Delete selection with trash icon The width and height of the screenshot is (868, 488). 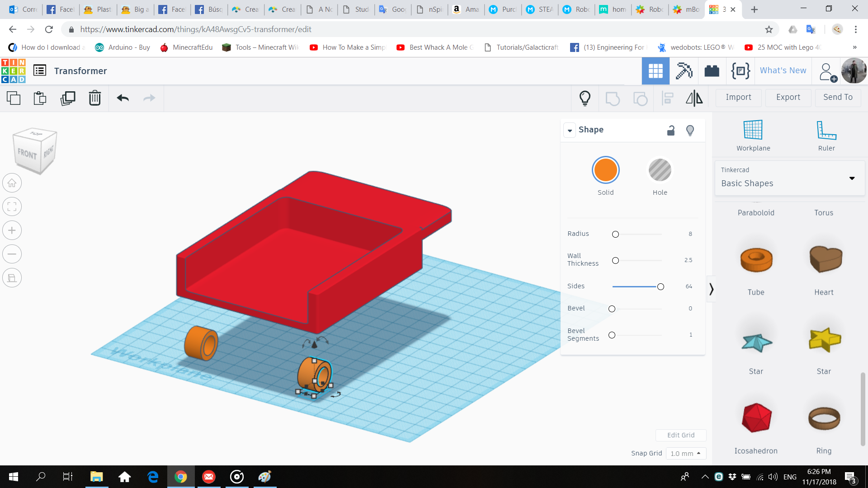[x=95, y=98]
